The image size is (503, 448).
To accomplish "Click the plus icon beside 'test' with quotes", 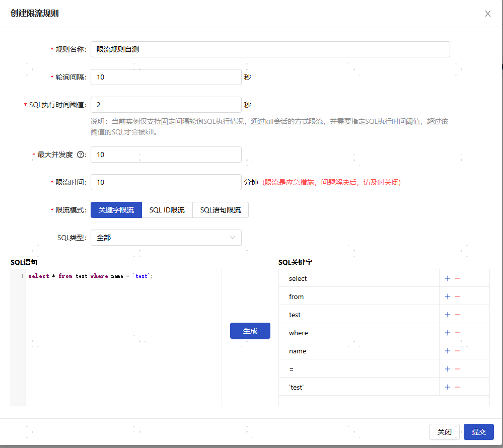I will tap(448, 387).
